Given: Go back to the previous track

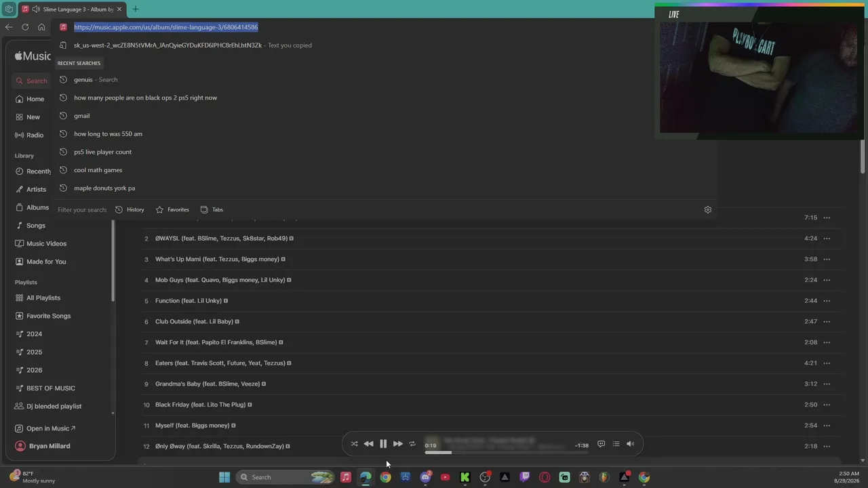Looking at the screenshot, I should 368,444.
